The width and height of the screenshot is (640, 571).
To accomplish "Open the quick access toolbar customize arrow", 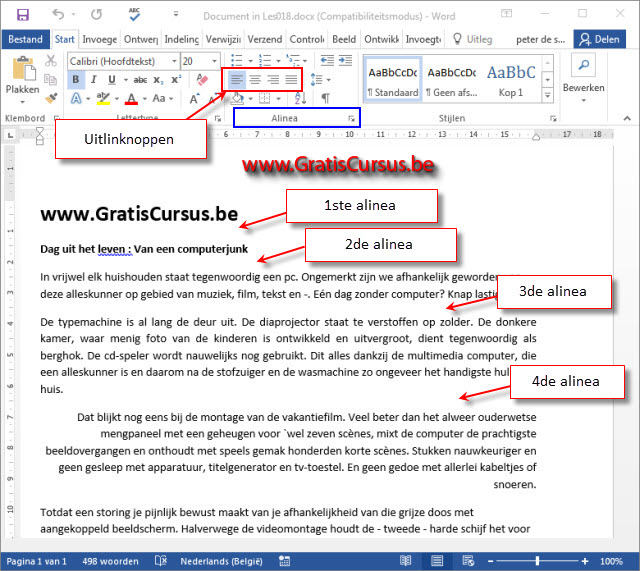I will click(176, 14).
